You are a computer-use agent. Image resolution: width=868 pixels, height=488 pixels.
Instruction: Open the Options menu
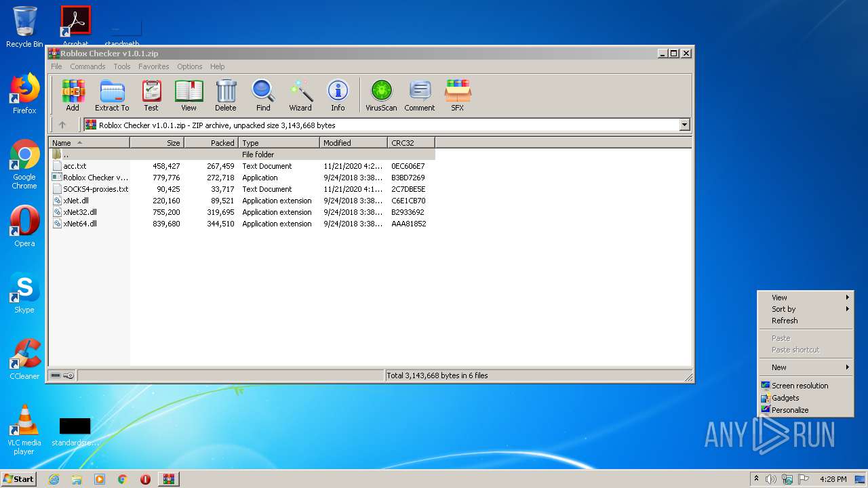point(190,66)
